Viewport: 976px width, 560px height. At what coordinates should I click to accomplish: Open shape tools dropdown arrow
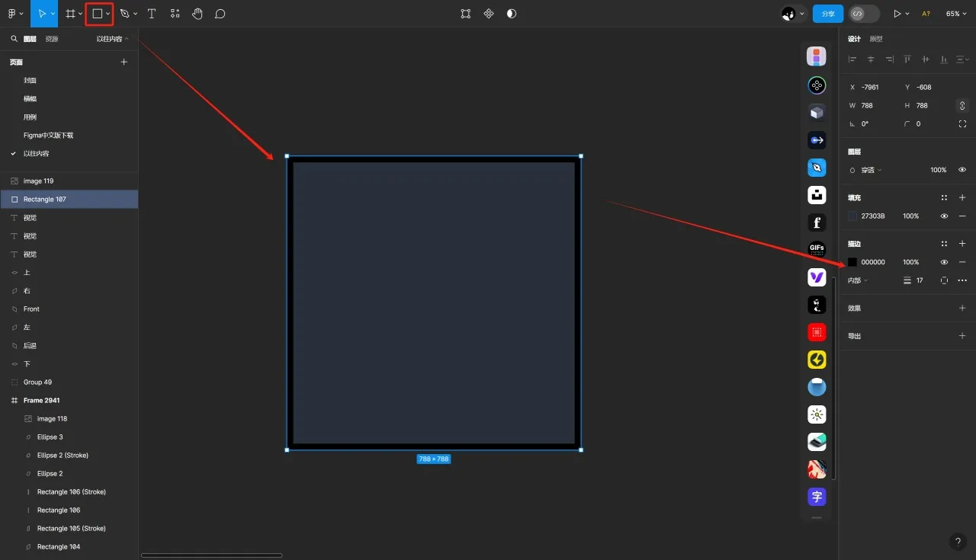[x=108, y=14]
